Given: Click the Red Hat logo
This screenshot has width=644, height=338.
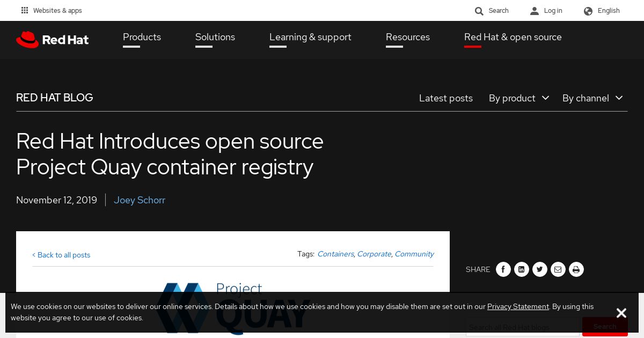Looking at the screenshot, I should point(53,40).
